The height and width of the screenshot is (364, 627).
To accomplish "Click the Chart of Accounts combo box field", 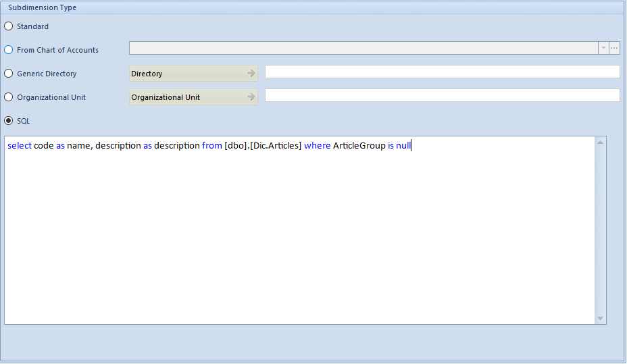I will click(x=363, y=48).
